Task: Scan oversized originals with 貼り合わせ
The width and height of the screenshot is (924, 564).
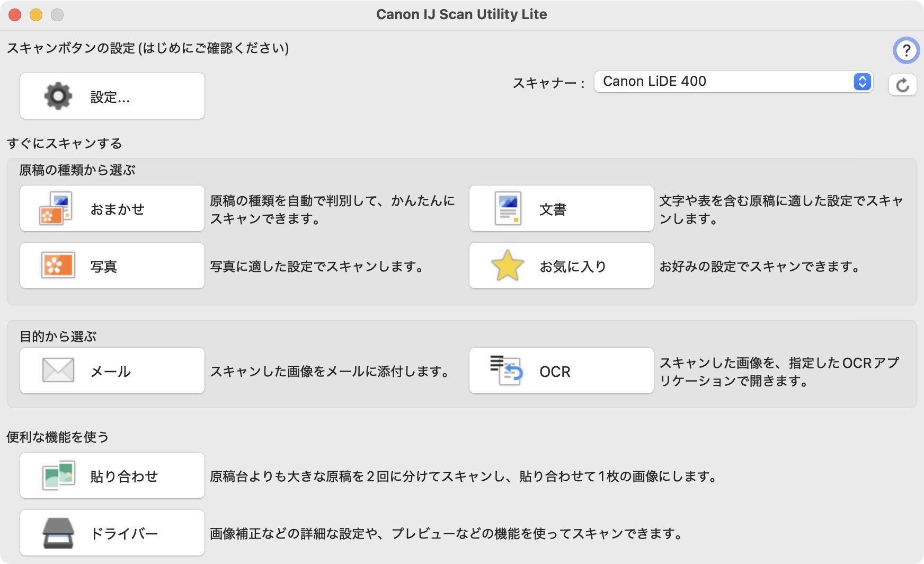Action: [x=112, y=475]
